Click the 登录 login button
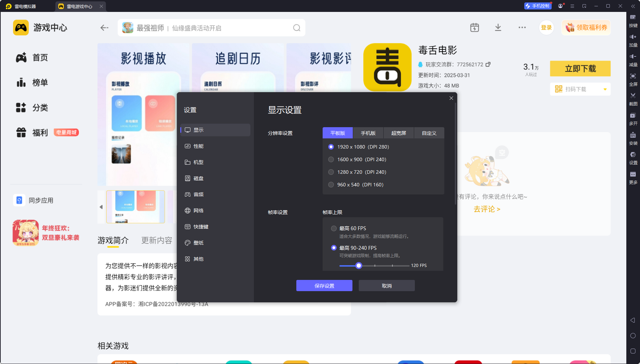The image size is (640, 364). pos(546,28)
